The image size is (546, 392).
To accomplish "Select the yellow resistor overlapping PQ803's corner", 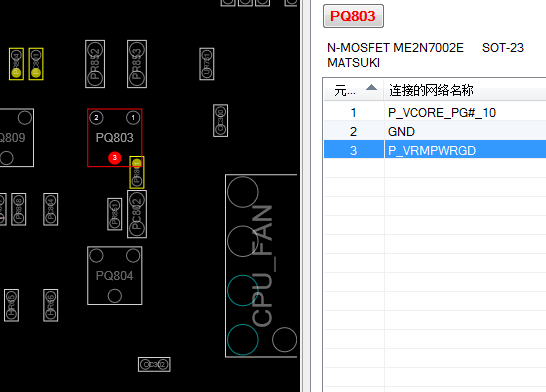I will 137,173.
